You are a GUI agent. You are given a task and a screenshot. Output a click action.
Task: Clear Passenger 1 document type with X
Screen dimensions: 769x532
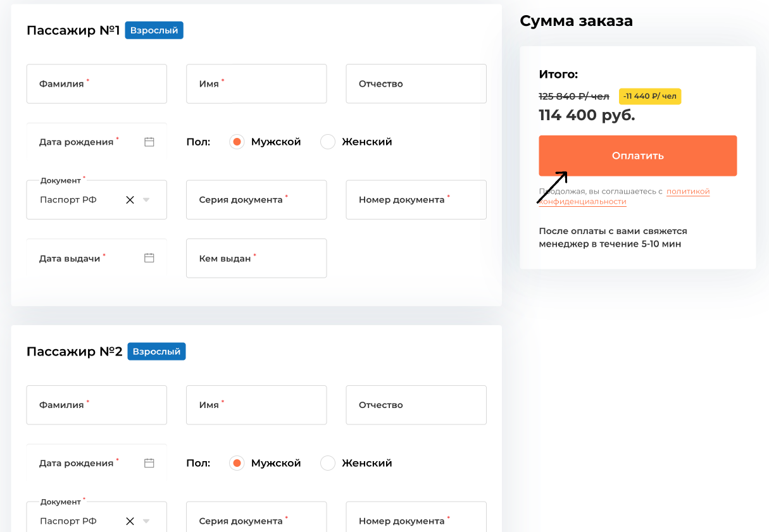[130, 200]
